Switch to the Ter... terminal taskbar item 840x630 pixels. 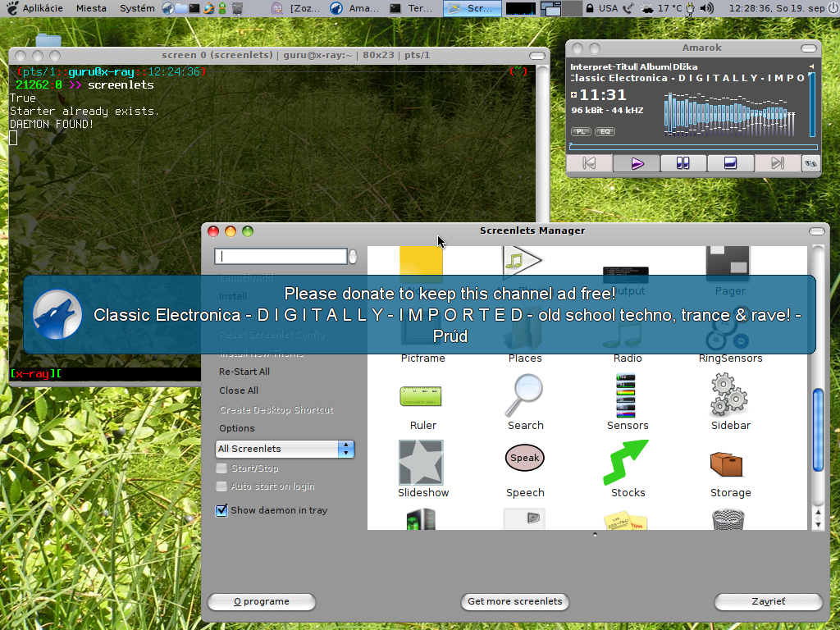tap(413, 8)
